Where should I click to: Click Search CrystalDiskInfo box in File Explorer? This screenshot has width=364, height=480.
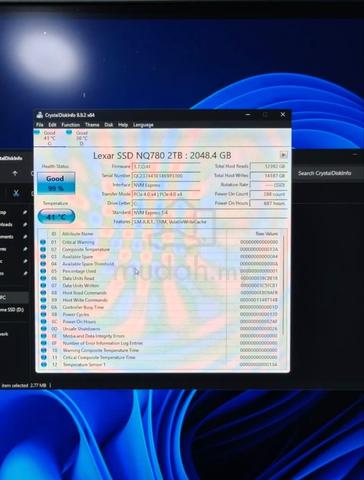coord(325,173)
